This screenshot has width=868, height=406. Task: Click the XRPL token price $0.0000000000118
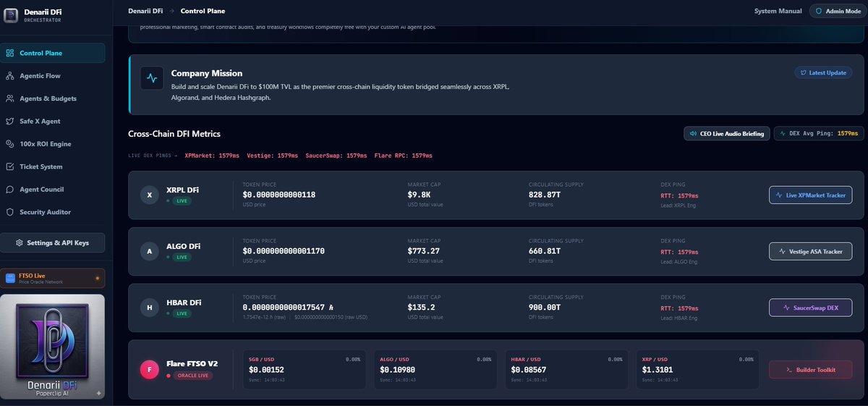tap(279, 195)
